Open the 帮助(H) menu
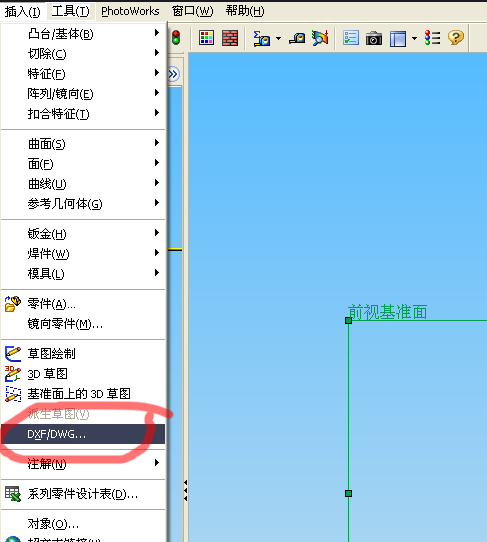The height and width of the screenshot is (542, 487). 245,11
